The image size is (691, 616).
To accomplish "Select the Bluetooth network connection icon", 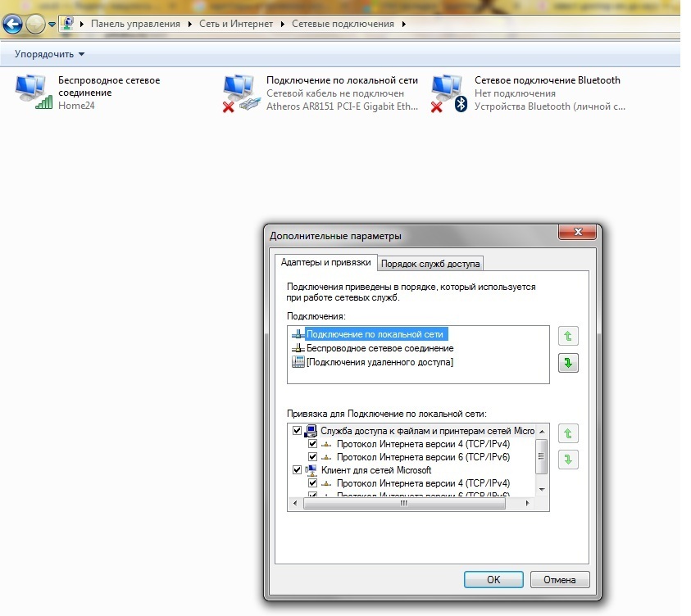I will [x=449, y=92].
